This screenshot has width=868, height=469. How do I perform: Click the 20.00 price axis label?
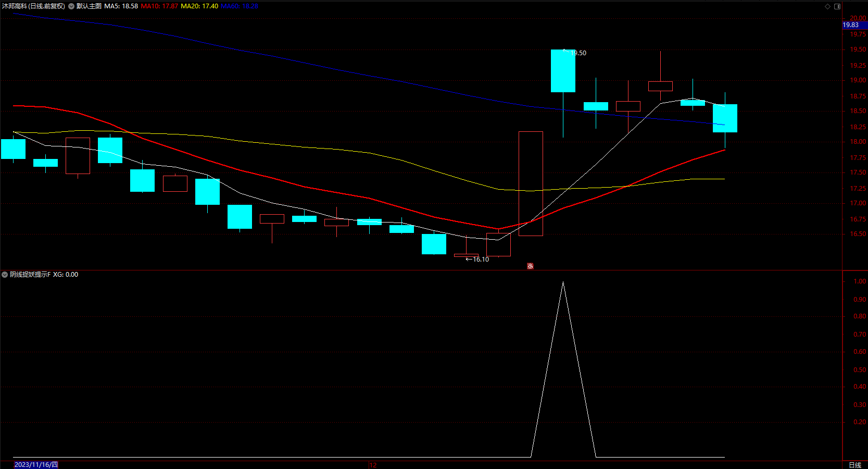coord(858,18)
